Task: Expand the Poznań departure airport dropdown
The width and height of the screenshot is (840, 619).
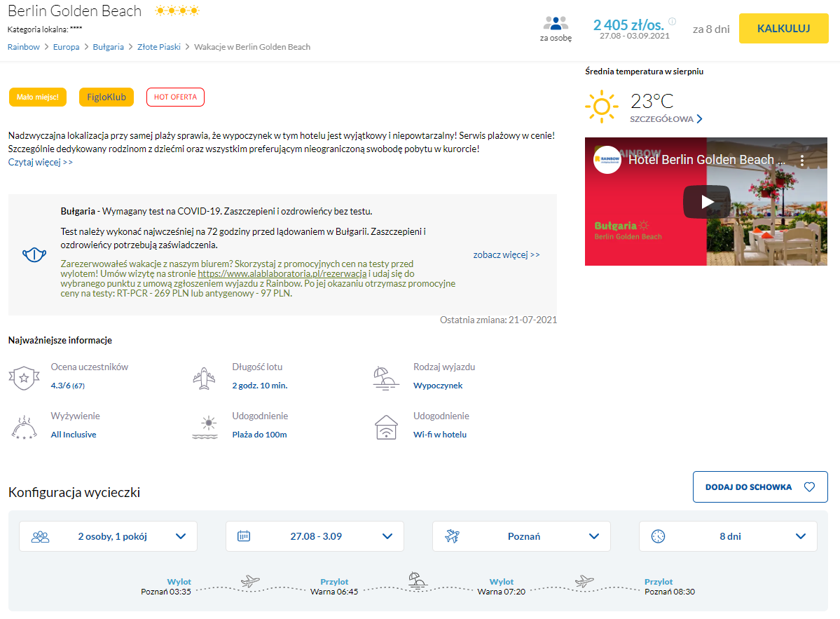Action: pyautogui.click(x=521, y=536)
